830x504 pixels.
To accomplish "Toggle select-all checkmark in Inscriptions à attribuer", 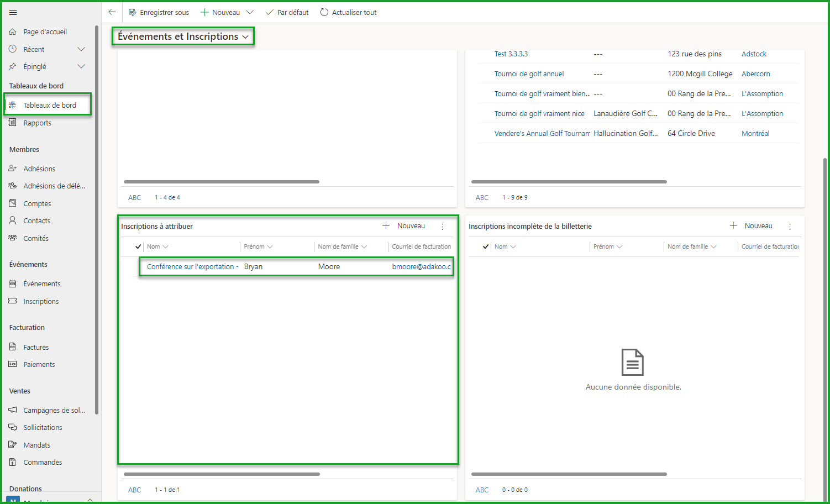I will click(138, 247).
